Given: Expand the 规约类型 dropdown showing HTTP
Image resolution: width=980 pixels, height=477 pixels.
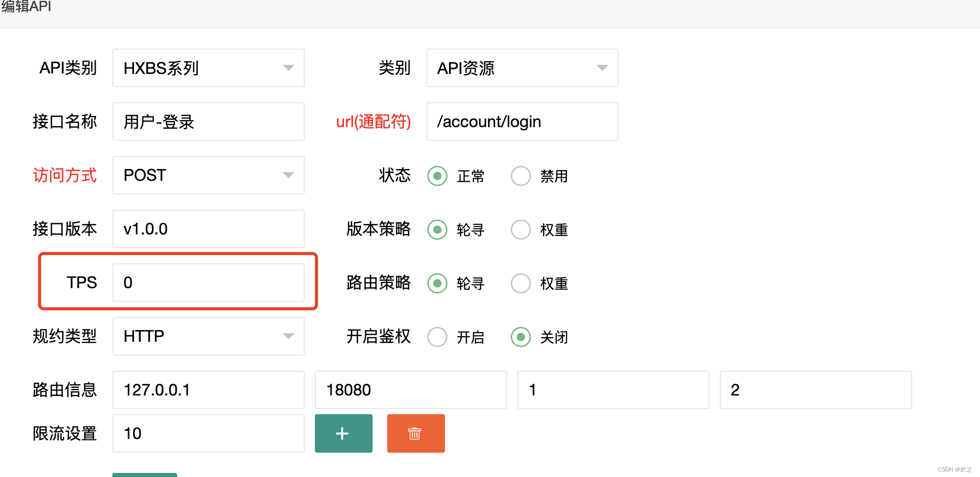Looking at the screenshot, I should [208, 336].
